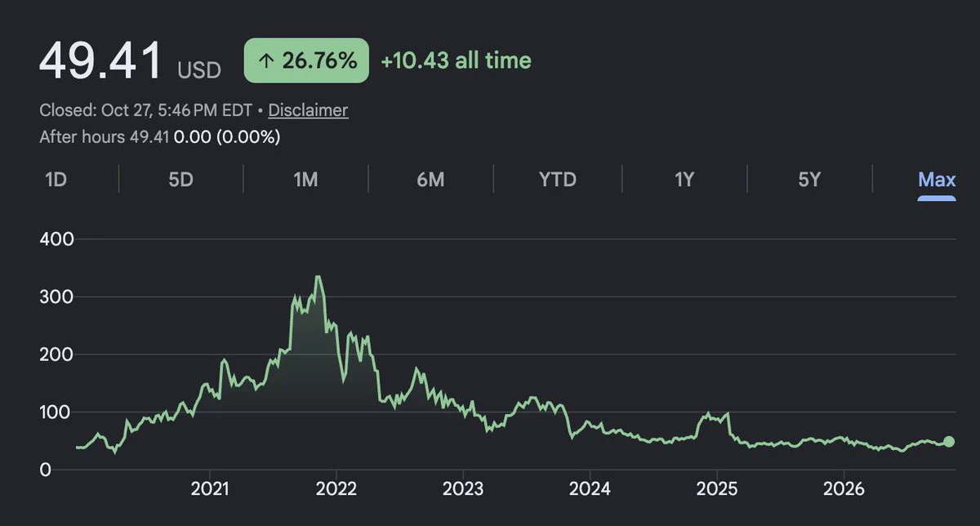The width and height of the screenshot is (980, 526).
Task: Click the 2021 x-axis year label
Action: (x=210, y=489)
